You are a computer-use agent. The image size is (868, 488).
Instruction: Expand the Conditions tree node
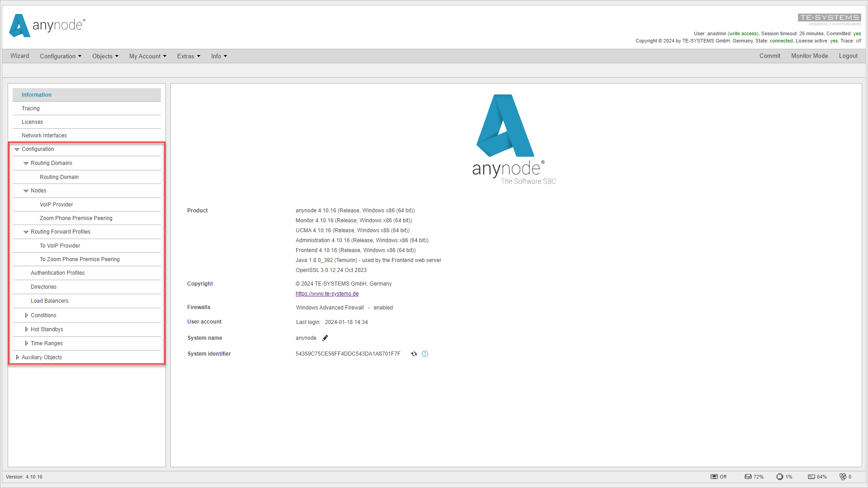click(26, 315)
